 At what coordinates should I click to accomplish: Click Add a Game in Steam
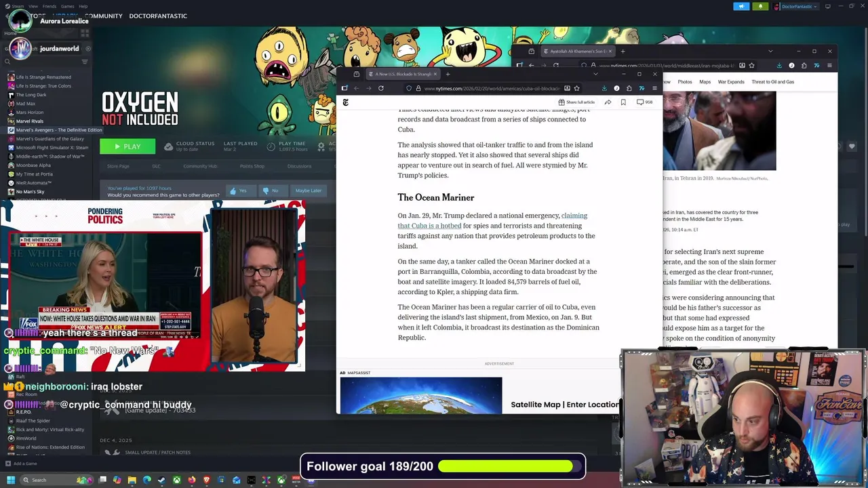[21, 464]
